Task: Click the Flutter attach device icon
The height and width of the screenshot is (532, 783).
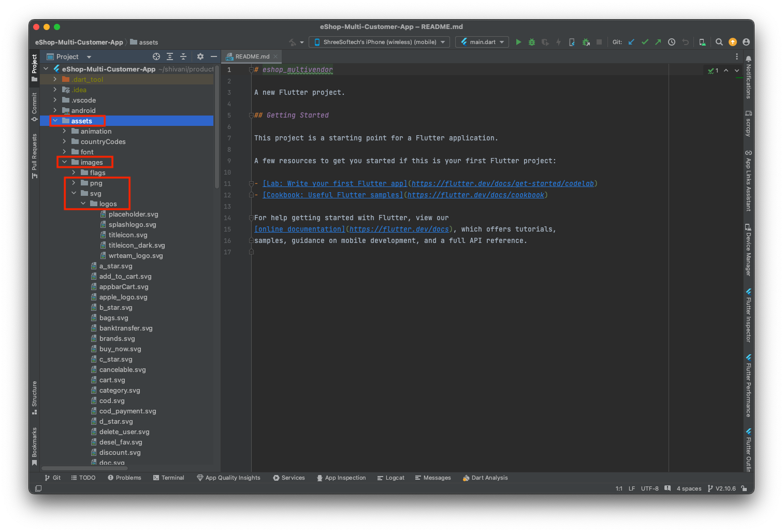Action: [x=572, y=42]
